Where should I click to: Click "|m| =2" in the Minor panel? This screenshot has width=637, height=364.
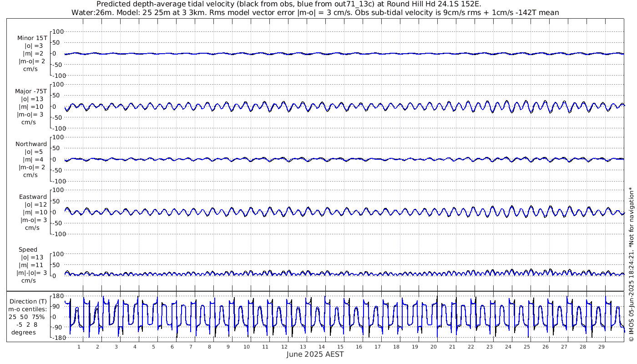point(33,54)
